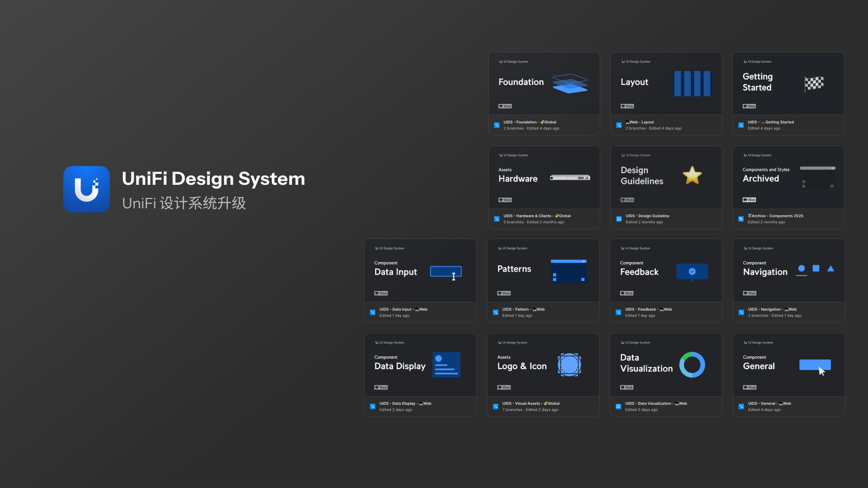The image size is (868, 488).
Task: Click file icon beside UIDS - Pattern
Action: (x=495, y=312)
